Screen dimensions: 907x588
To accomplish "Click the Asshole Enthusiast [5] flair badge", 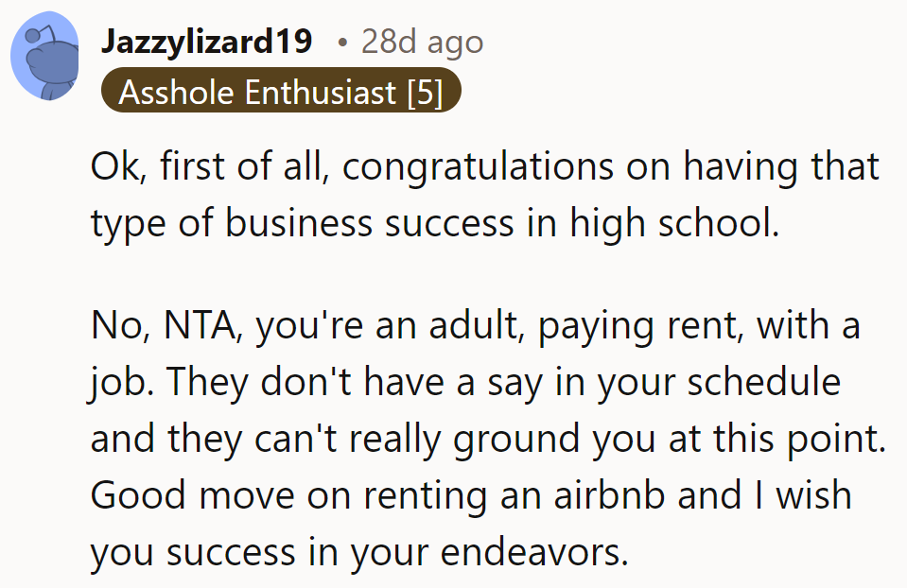I will 281,92.
